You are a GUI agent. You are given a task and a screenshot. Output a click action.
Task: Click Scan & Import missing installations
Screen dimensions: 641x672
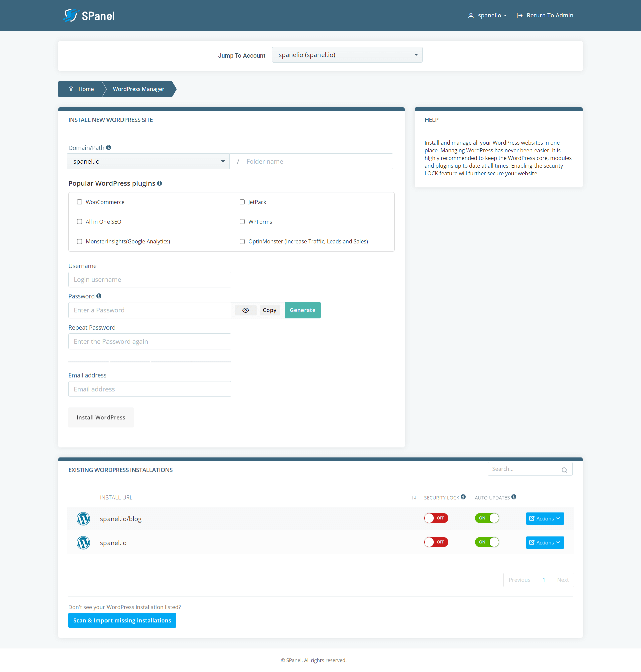pyautogui.click(x=122, y=620)
